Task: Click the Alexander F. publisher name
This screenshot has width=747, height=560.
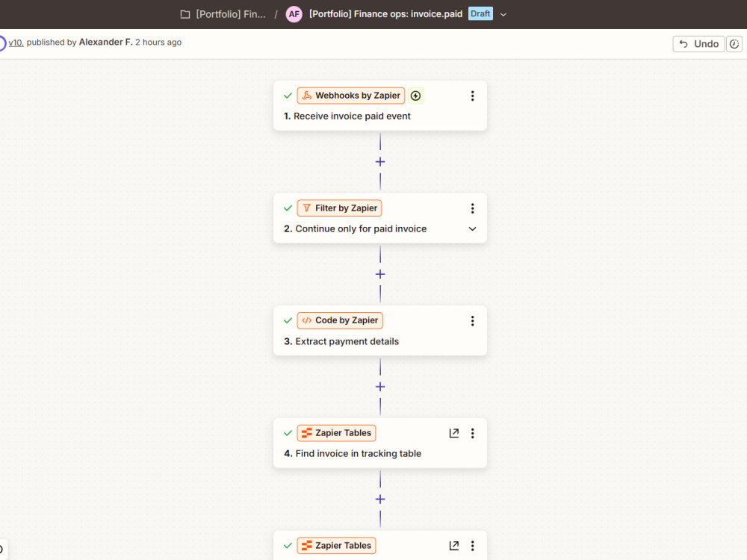Action: (106, 43)
